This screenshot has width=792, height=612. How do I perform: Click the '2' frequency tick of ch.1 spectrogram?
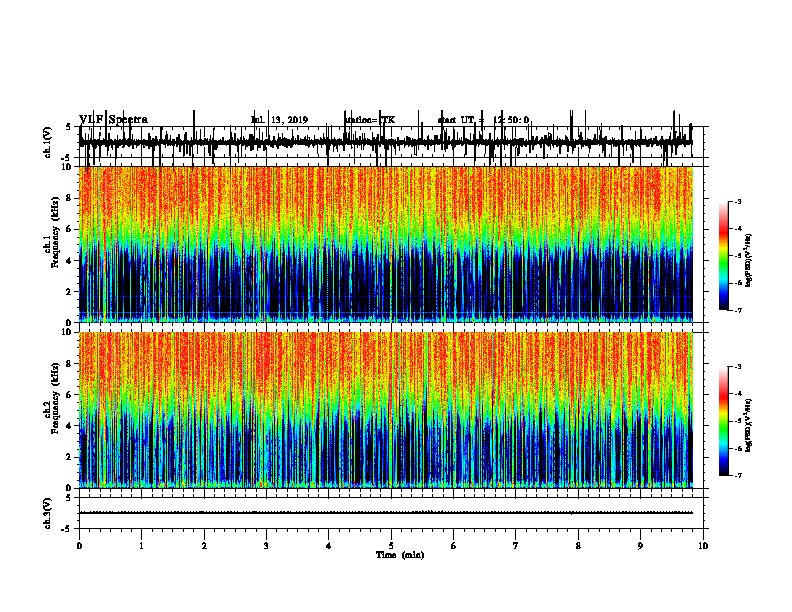70,291
